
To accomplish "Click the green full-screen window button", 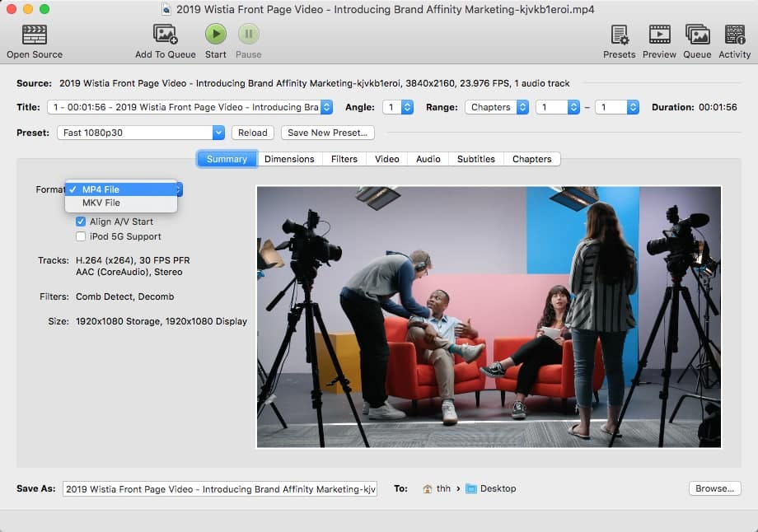I will [x=44, y=9].
